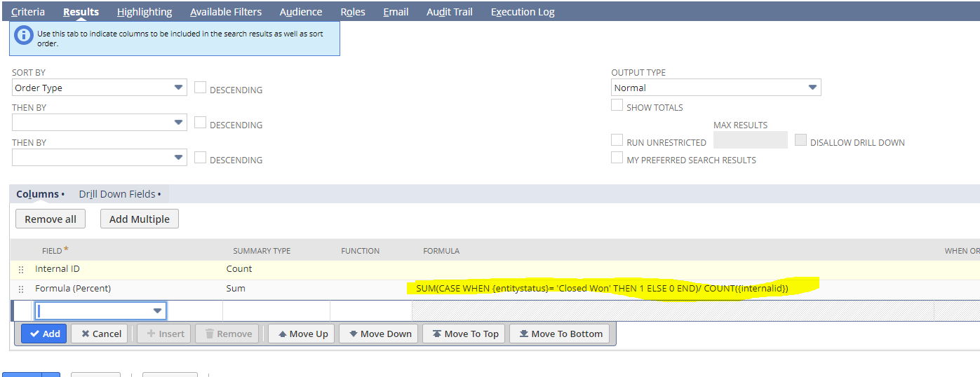
Task: Open the Highlighting tab
Action: 145,12
